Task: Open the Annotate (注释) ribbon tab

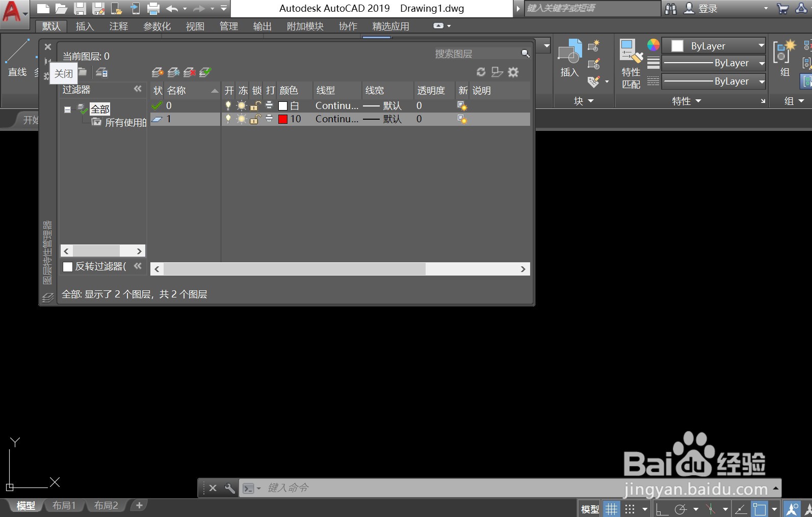Action: 119,26
